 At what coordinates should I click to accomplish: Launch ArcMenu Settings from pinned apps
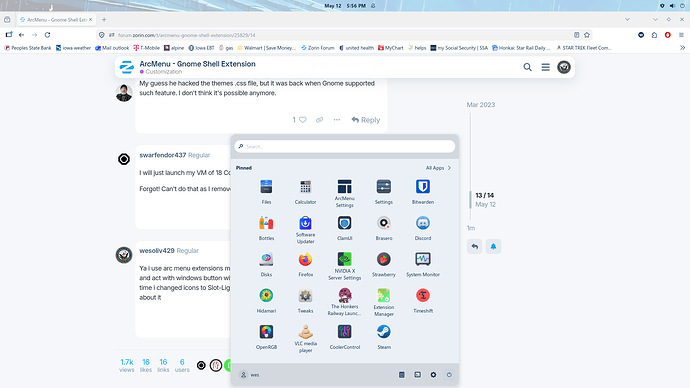[x=345, y=193]
